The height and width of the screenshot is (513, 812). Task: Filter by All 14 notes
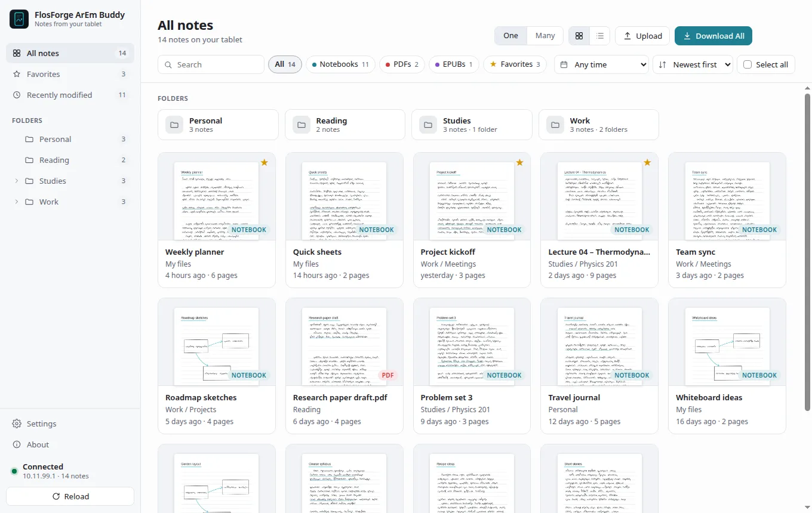(285, 64)
